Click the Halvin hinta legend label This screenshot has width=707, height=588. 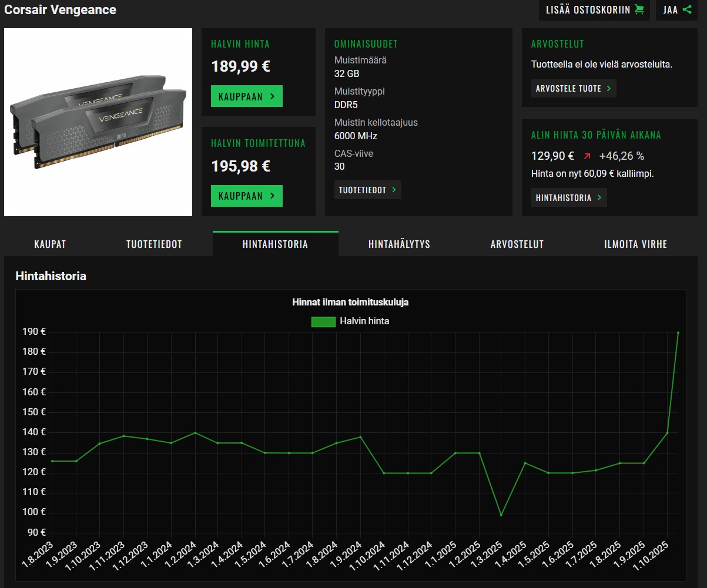click(364, 321)
